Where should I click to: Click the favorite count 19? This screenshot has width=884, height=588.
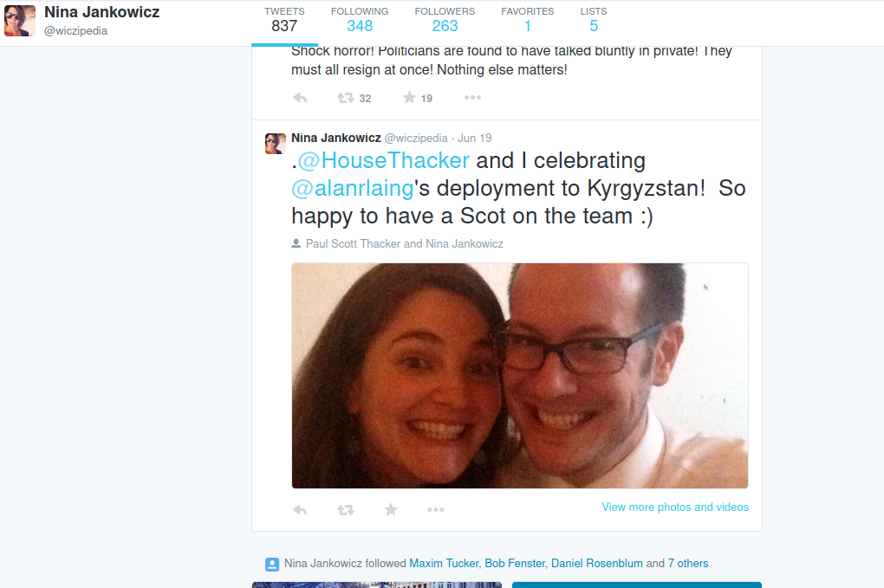click(426, 99)
